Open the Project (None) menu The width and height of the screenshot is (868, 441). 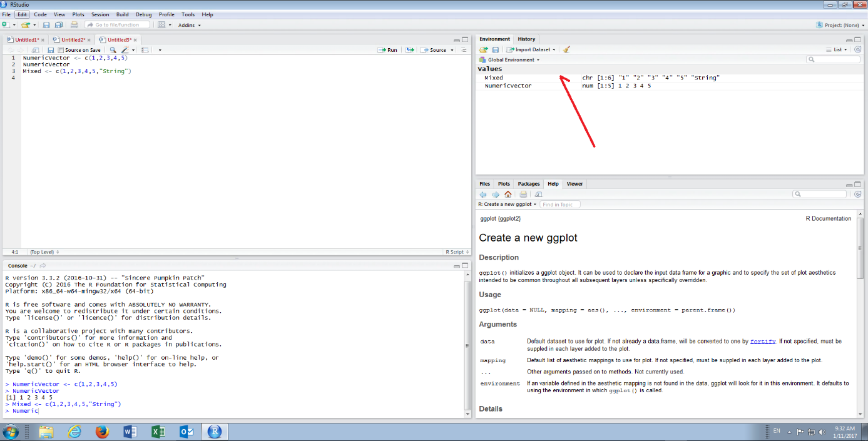[x=841, y=25]
